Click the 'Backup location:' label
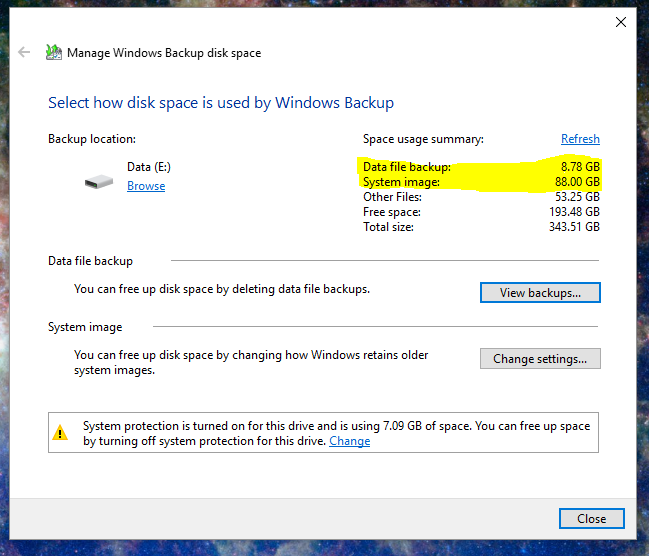 pos(91,139)
